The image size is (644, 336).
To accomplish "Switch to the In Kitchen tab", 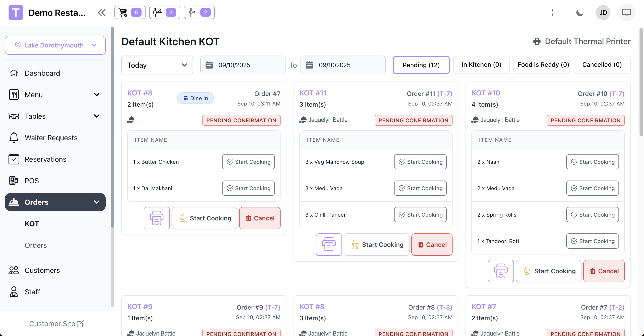I will [481, 65].
